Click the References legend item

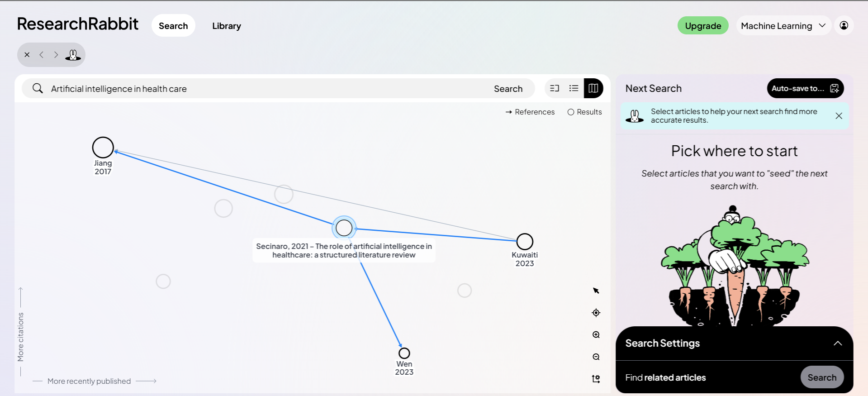[x=530, y=112]
